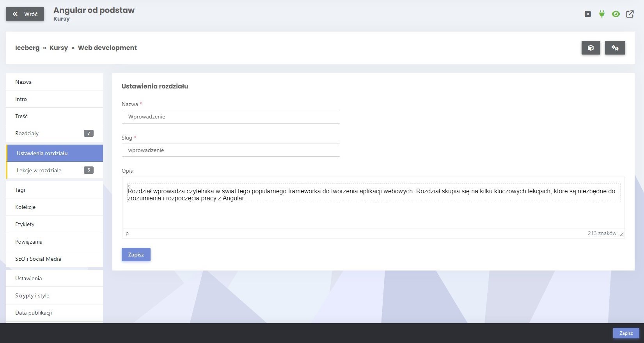Screen dimensions: 644x343
Task: Click the p element path in editor
Action: pos(127,233)
